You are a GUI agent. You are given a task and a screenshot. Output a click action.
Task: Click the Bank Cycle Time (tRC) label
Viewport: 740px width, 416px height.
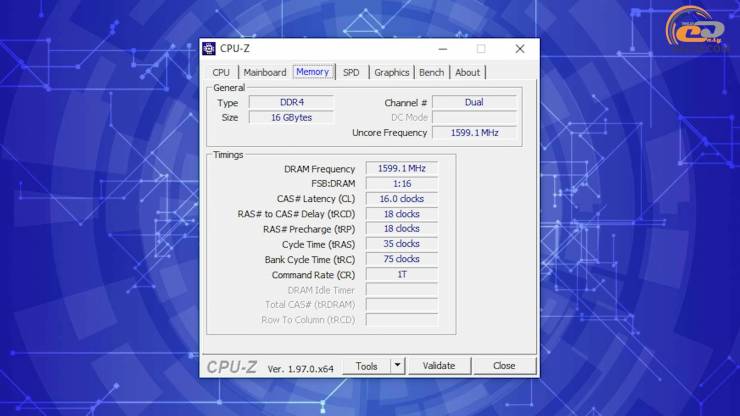click(310, 260)
